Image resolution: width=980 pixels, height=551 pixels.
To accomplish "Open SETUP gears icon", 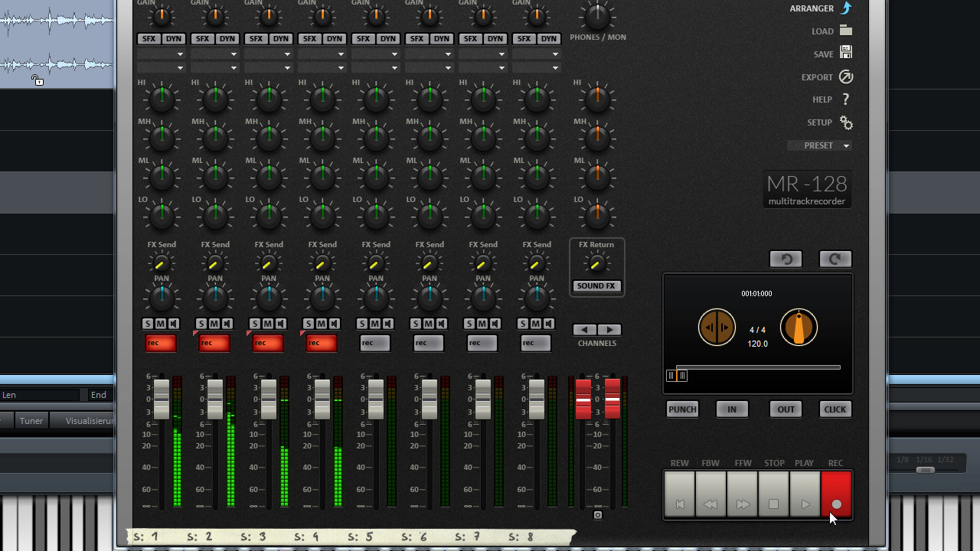I will point(846,122).
